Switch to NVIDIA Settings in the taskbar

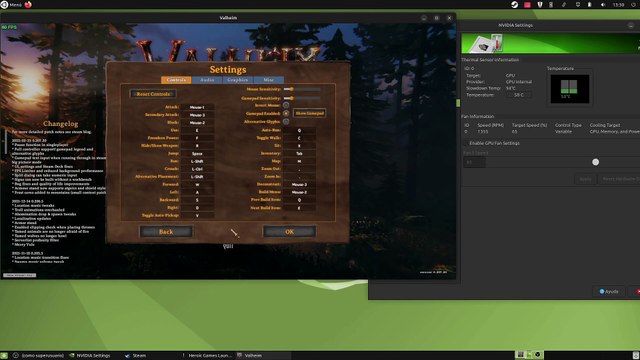pos(90,356)
